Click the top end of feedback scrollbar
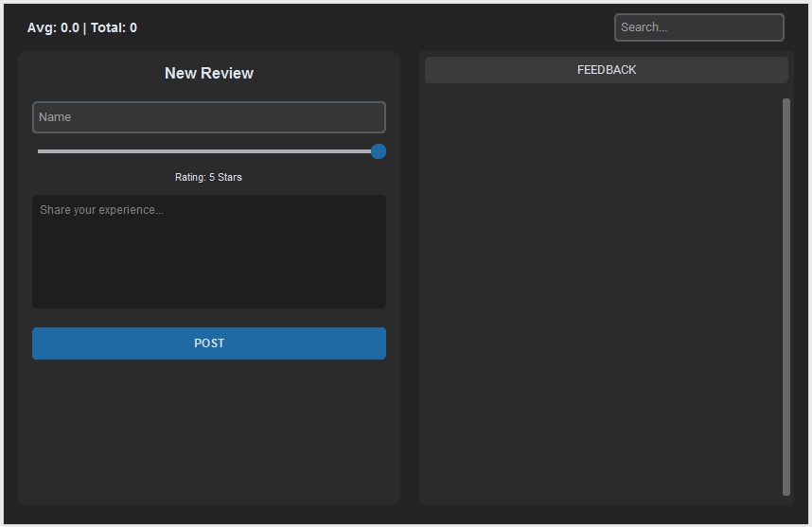The height and width of the screenshot is (527, 812). coord(786,102)
